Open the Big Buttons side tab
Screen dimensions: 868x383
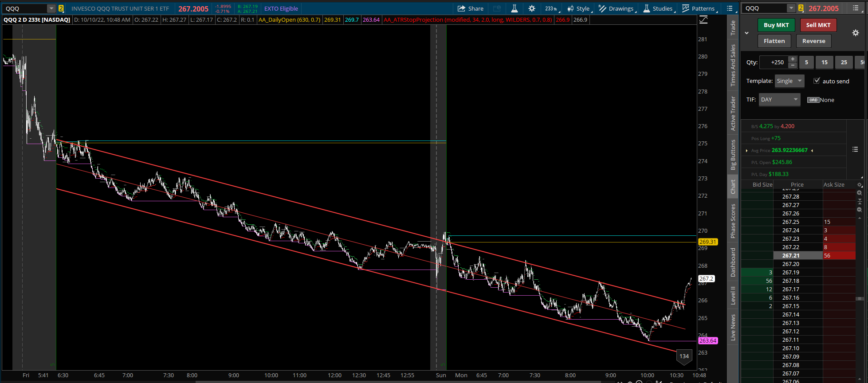(733, 155)
